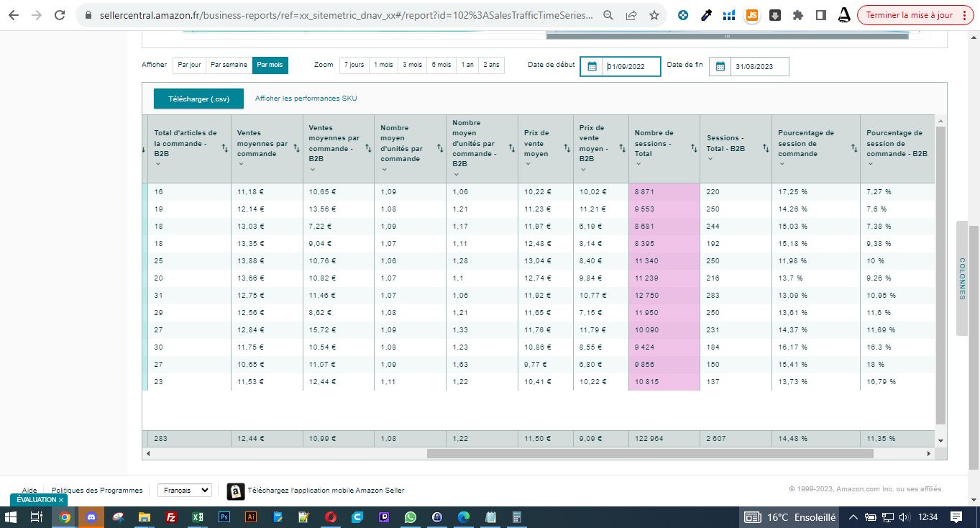
Task: Click the Téléchargez l'application mobile Amazon Seller link
Action: tap(326, 491)
